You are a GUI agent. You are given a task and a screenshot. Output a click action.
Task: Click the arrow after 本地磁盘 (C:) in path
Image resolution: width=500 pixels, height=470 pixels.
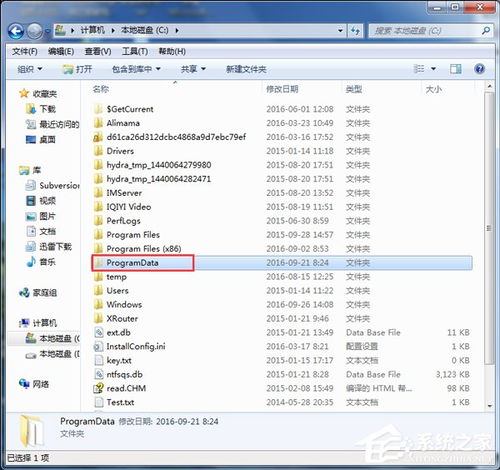177,31
